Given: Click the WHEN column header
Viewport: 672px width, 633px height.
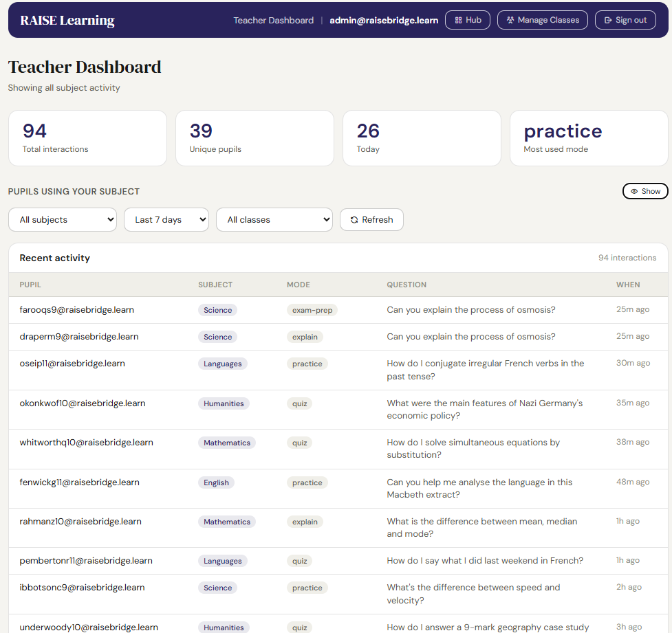Looking at the screenshot, I should [628, 285].
